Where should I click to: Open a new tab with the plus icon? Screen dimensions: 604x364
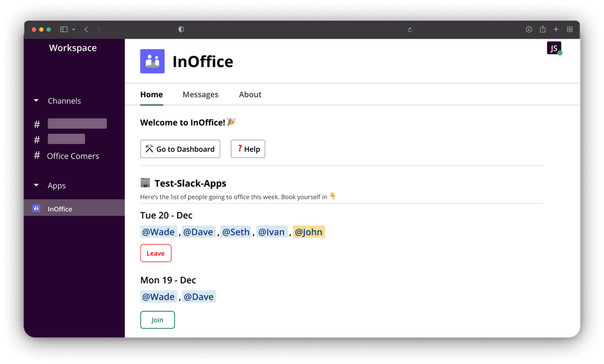click(x=556, y=30)
